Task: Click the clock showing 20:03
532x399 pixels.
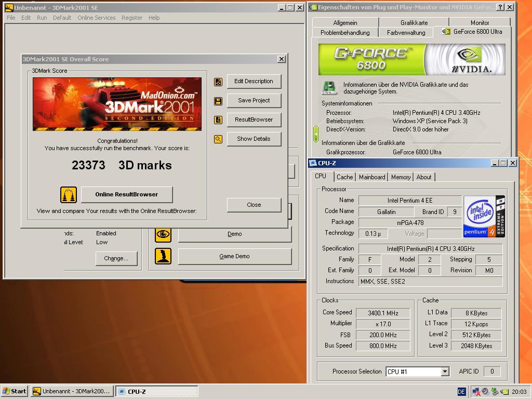Action: point(519,392)
